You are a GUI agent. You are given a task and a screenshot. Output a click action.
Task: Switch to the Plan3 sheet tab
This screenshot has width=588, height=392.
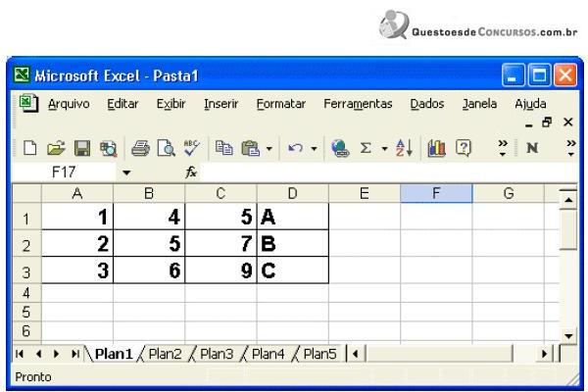click(x=217, y=354)
